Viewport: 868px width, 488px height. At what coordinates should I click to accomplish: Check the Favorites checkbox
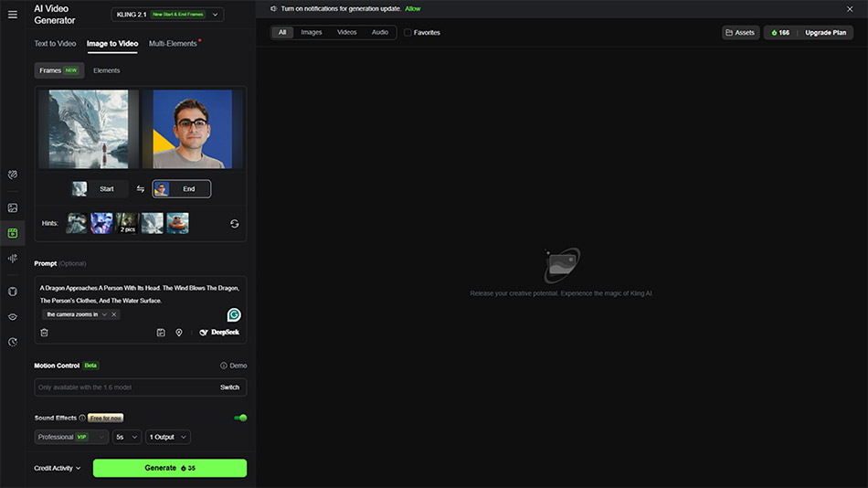(408, 33)
